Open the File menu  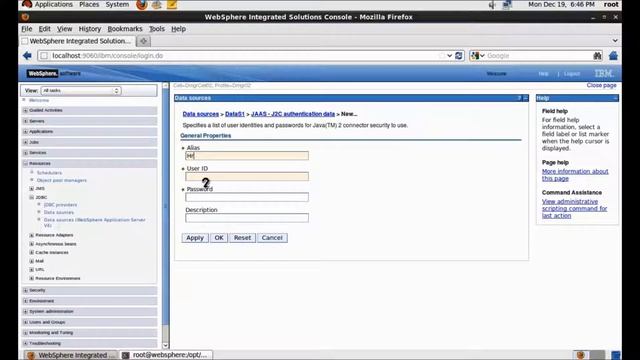(27, 29)
